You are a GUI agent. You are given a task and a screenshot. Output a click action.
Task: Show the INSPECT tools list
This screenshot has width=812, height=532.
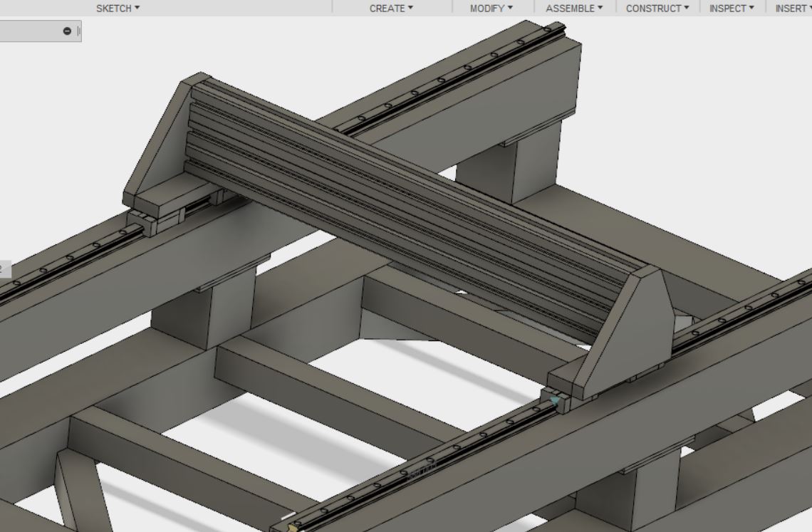(732, 8)
